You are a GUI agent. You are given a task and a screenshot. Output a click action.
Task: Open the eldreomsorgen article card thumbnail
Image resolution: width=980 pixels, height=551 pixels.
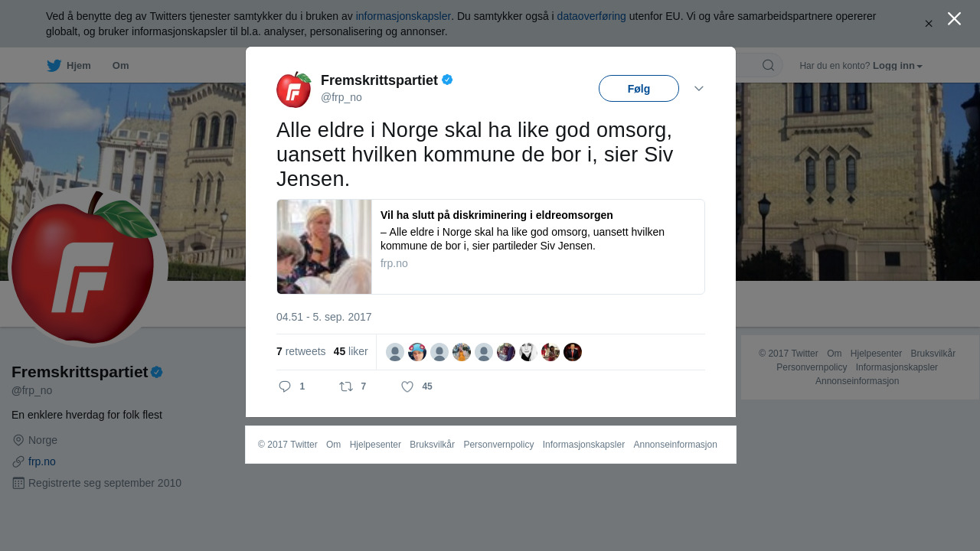click(324, 246)
